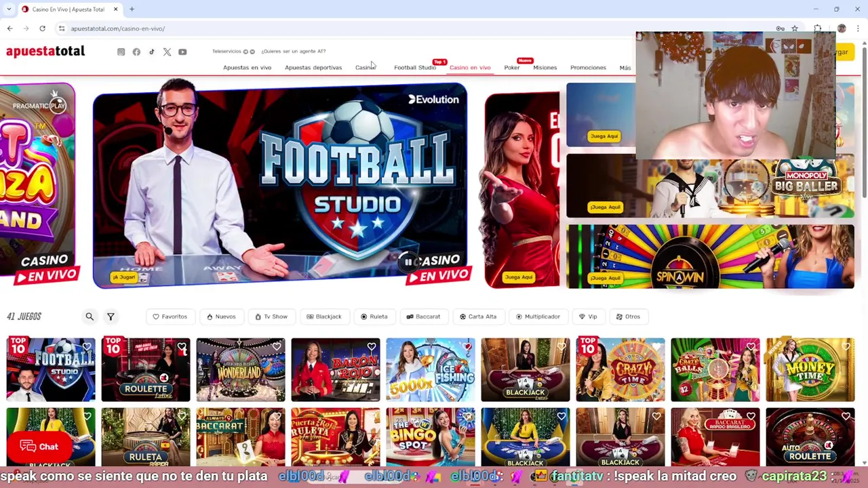Screen dimensions: 868x488
Task: Open the Facebook social link icon
Action: (136, 52)
